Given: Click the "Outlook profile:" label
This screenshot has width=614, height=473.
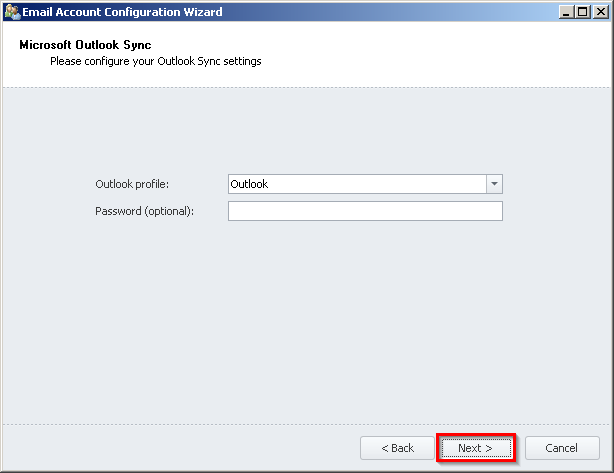Looking at the screenshot, I should (132, 184).
